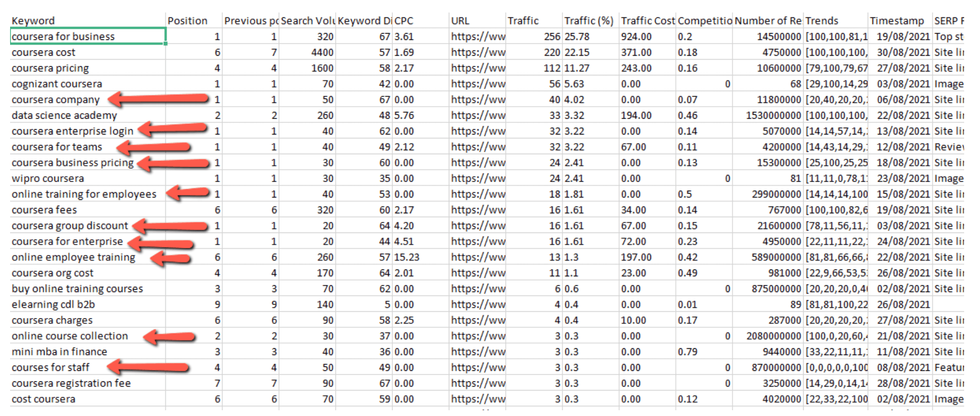
Task: Click the Trends header cell
Action: click(x=821, y=21)
